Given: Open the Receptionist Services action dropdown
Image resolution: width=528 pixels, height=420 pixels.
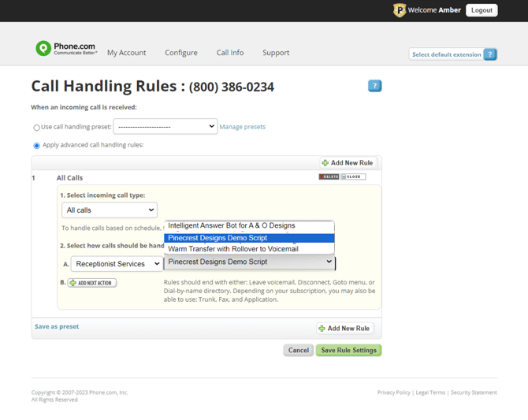Looking at the screenshot, I should 117,264.
